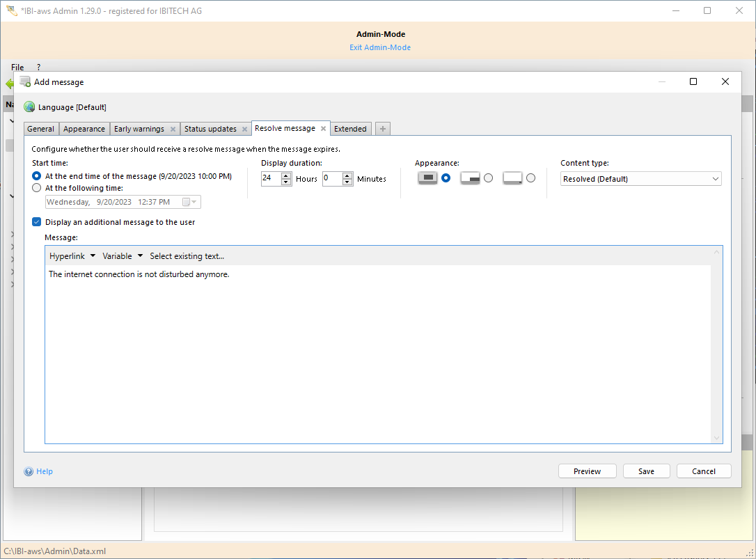This screenshot has width=756, height=559.
Task: Click the centered popup appearance icon
Action: point(428,178)
